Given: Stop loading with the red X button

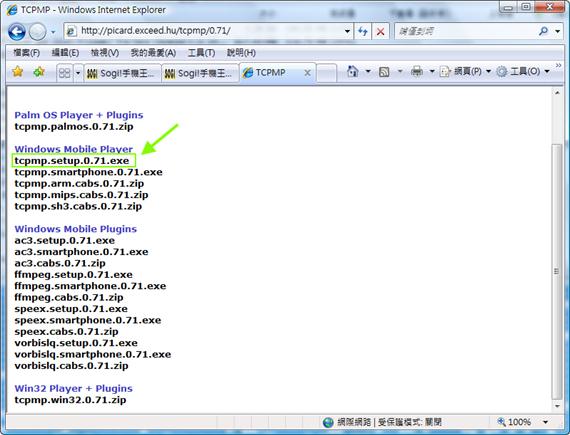Looking at the screenshot, I should pyautogui.click(x=381, y=32).
